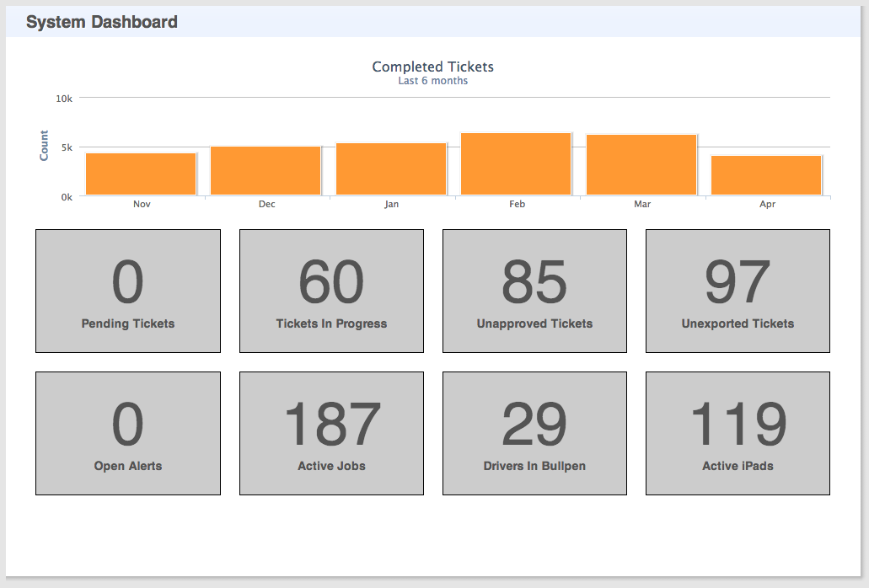Open the Active iPads tile

click(738, 433)
